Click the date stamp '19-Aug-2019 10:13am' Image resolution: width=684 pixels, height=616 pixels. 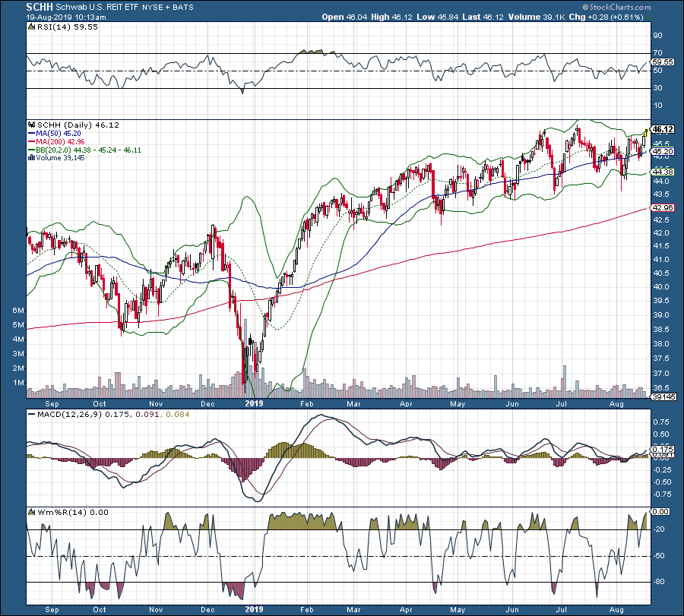tap(66, 17)
